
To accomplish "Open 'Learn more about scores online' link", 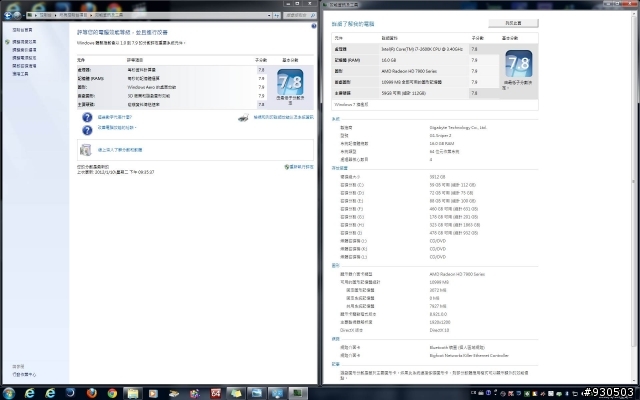I will [120, 150].
